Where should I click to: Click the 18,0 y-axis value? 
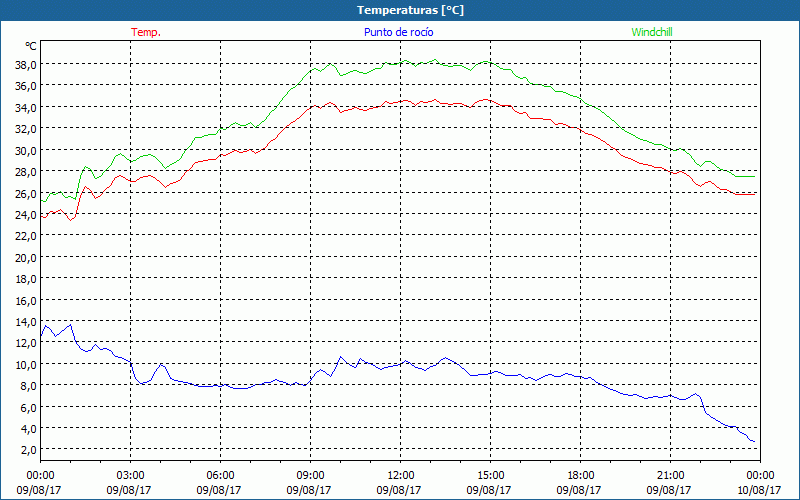(26, 279)
